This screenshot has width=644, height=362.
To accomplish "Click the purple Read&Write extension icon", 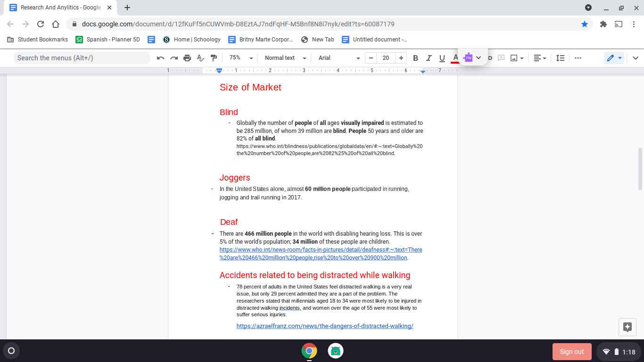I will tap(468, 58).
